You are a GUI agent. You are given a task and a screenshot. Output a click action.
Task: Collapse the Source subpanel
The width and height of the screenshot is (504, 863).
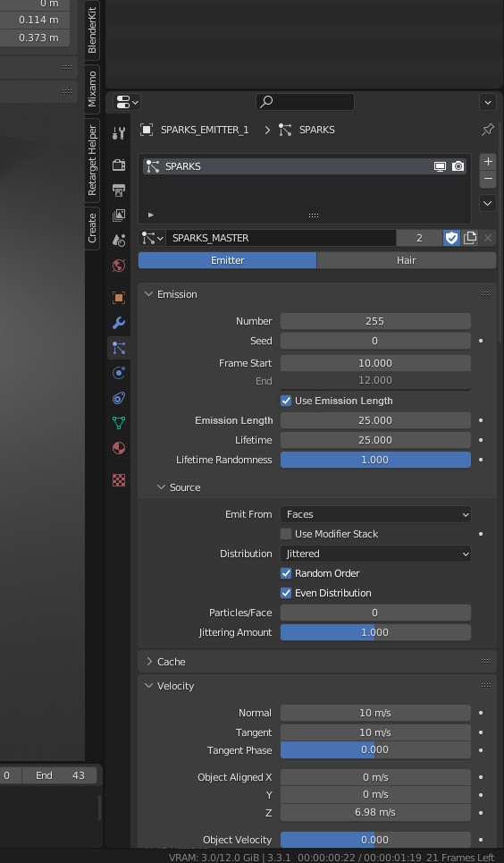pyautogui.click(x=161, y=487)
